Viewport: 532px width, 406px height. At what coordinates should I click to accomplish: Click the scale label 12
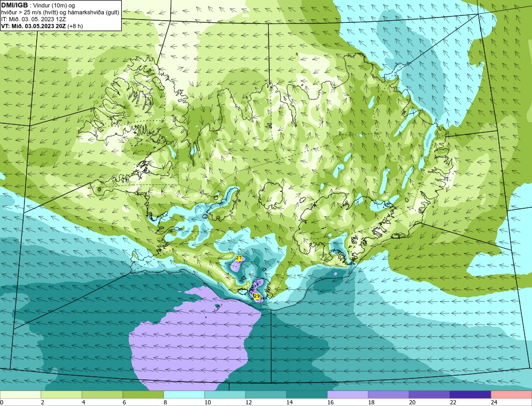click(248, 402)
